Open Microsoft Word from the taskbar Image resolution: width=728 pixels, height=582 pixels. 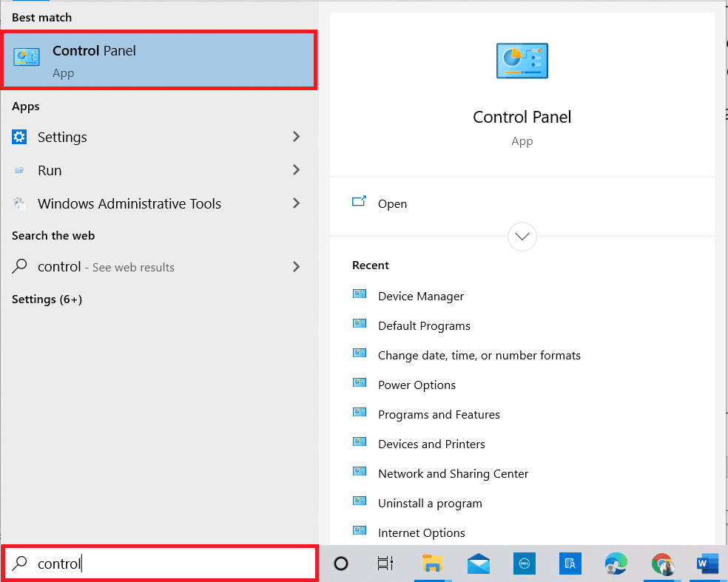tap(707, 564)
